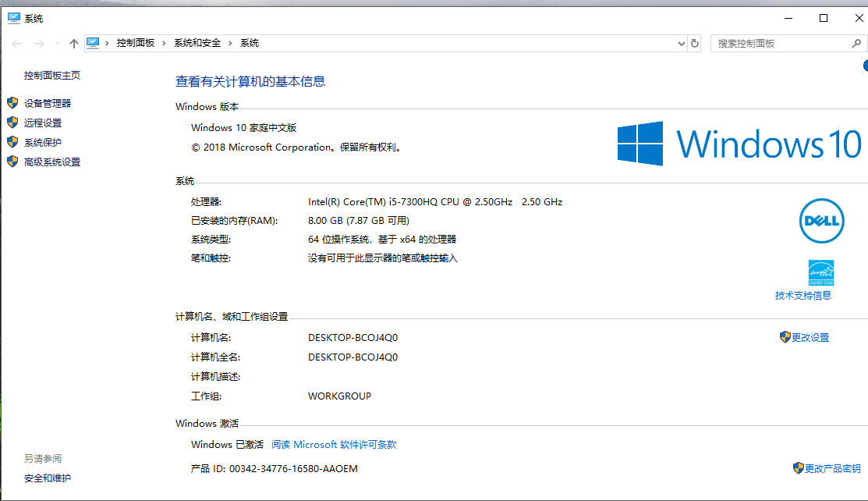Select 系统 breadcrumb in address bar
This screenshot has height=501, width=868.
point(250,43)
